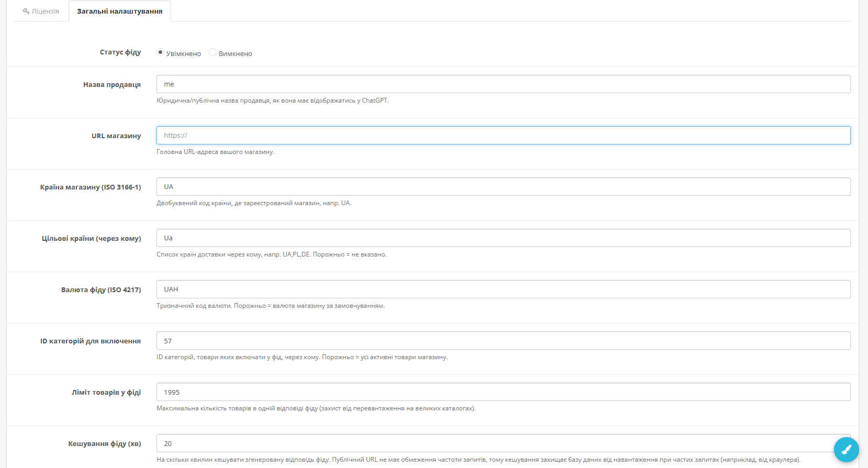Viewport: 868px width, 468px height.
Task: Select the Увімкнено feed status radio
Action: (x=160, y=52)
